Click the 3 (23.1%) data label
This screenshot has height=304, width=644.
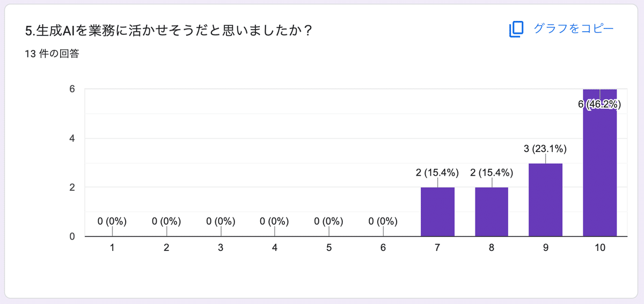click(545, 148)
